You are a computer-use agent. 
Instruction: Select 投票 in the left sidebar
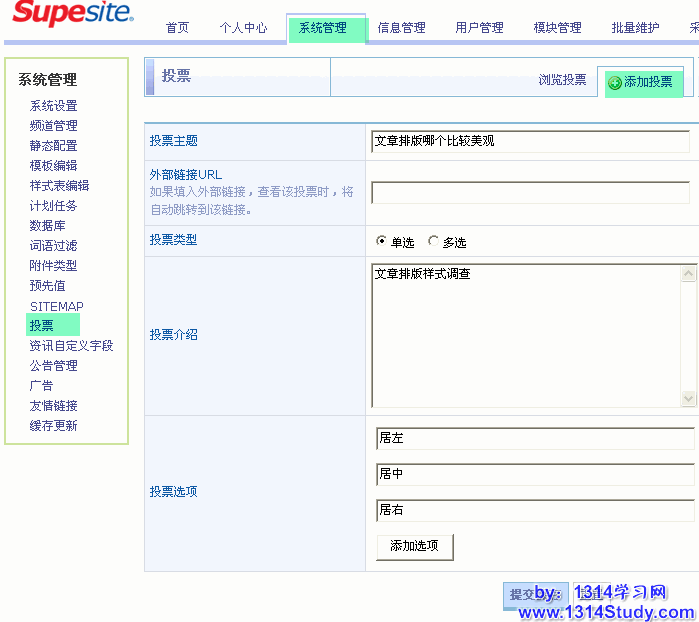[x=42, y=325]
